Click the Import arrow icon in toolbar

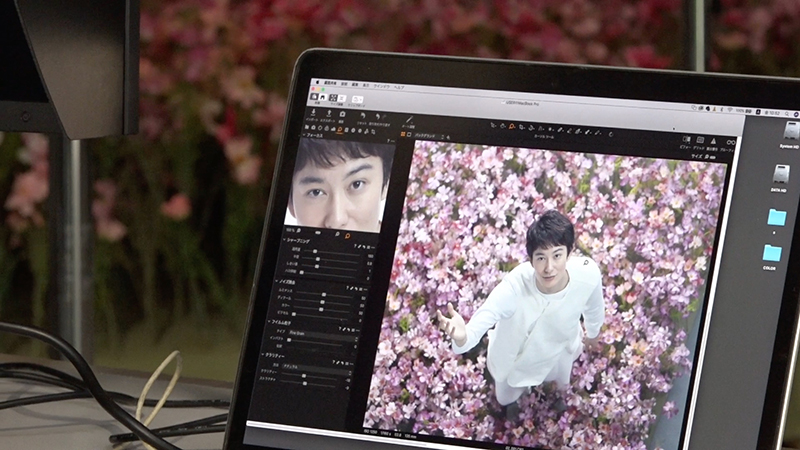(x=314, y=112)
